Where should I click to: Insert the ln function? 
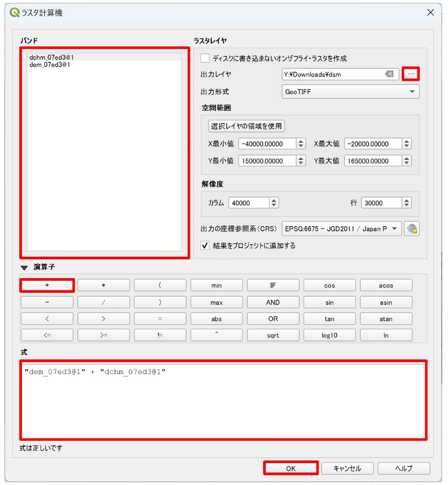[x=386, y=335]
